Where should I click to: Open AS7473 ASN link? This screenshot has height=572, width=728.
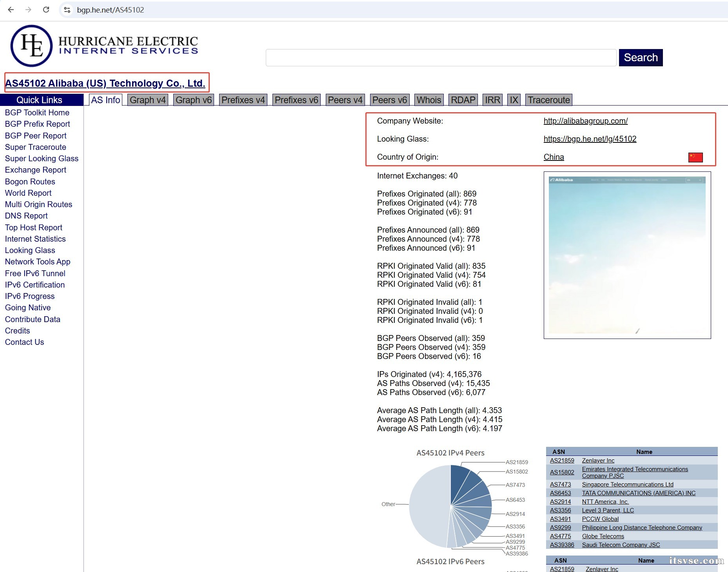(x=561, y=485)
